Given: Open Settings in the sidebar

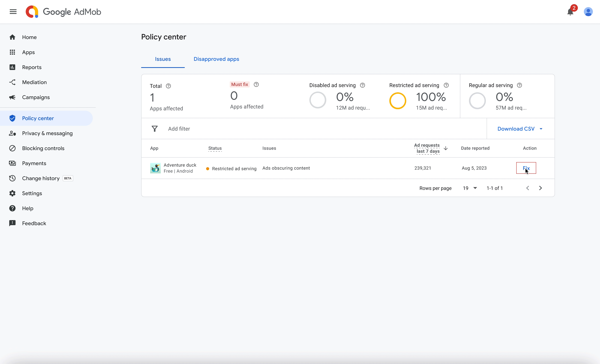Looking at the screenshot, I should coord(32,193).
